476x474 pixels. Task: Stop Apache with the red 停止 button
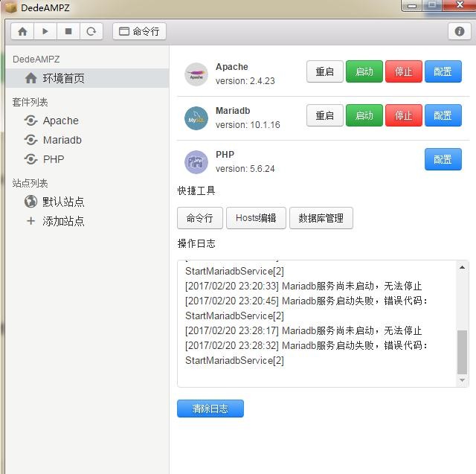point(404,71)
